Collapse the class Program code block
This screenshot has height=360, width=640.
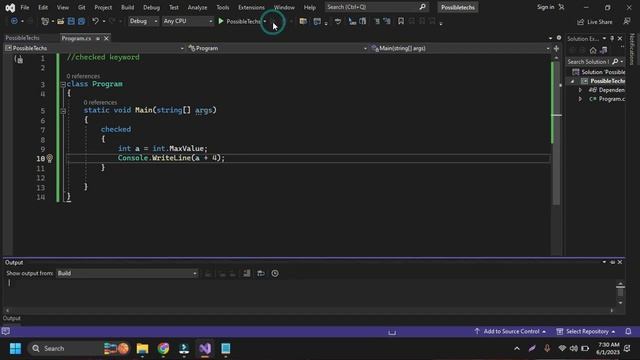63,84
